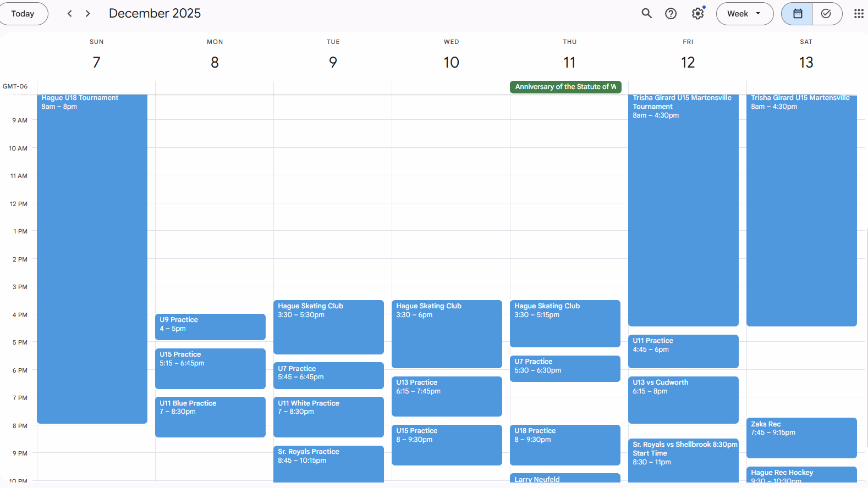Jump to Today

(23, 14)
